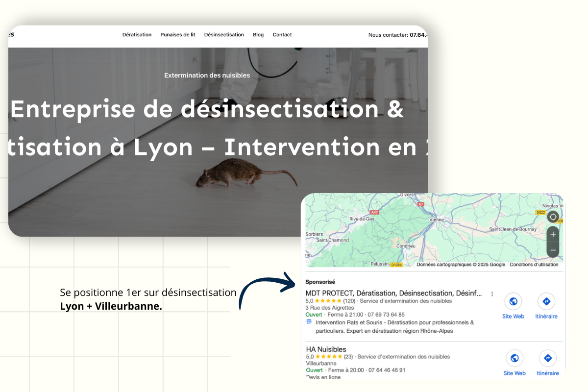
Task: Go to the Punaises de lit nav item
Action: 177,35
